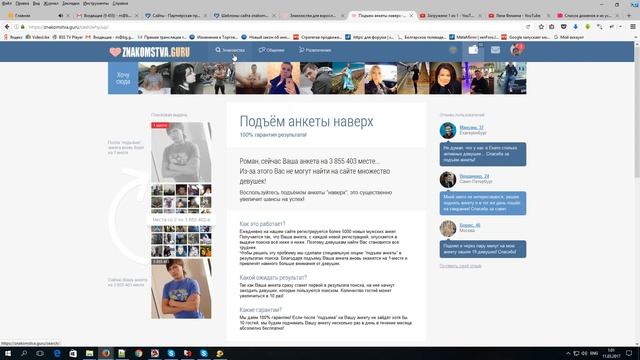Click the Хочу сюда button in photo strip
Viewport: 640px width, 360px height.
[x=123, y=78]
